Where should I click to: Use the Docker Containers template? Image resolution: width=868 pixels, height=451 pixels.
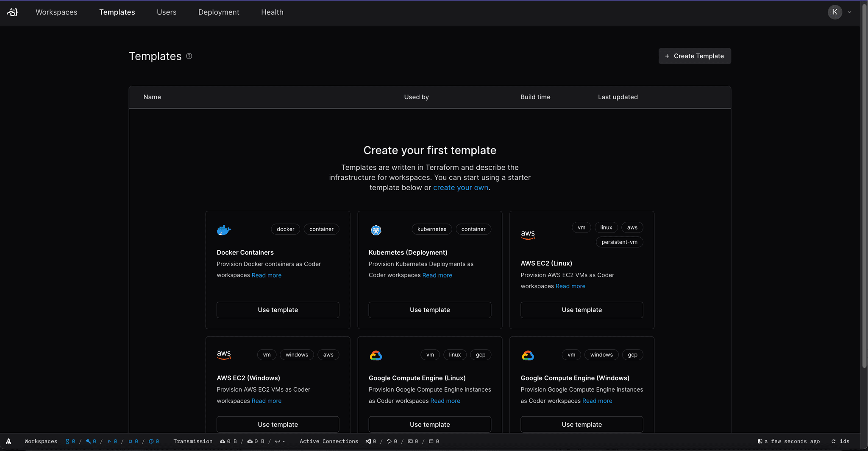pyautogui.click(x=278, y=310)
